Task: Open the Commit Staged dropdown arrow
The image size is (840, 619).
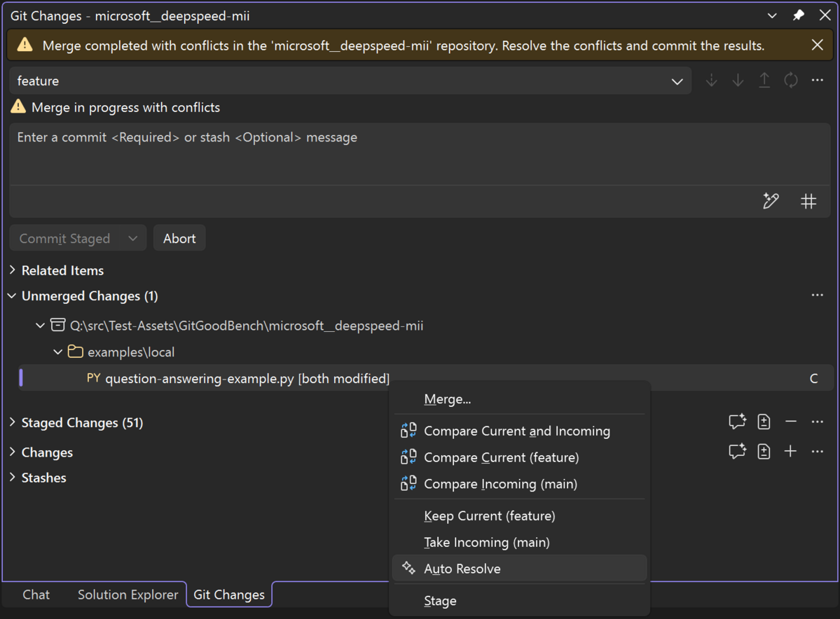Action: click(133, 238)
